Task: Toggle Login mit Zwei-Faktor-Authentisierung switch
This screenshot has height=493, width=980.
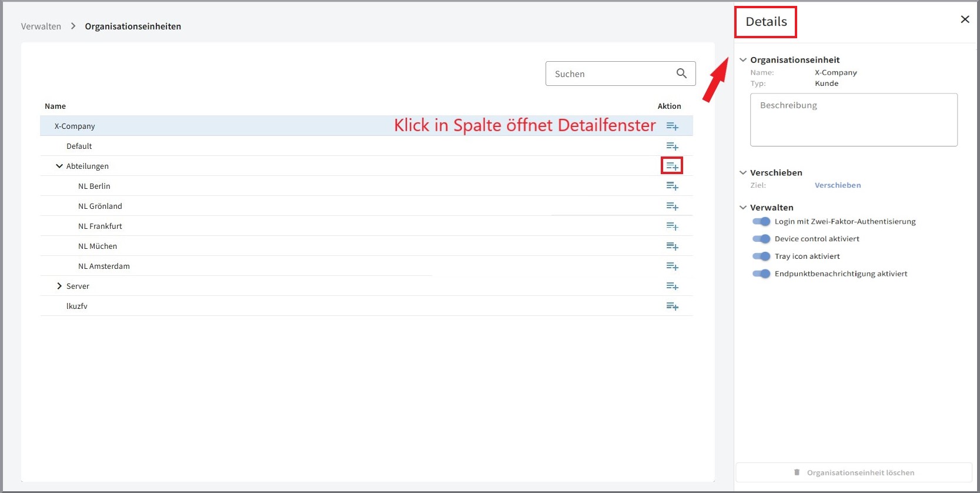Action: click(761, 222)
